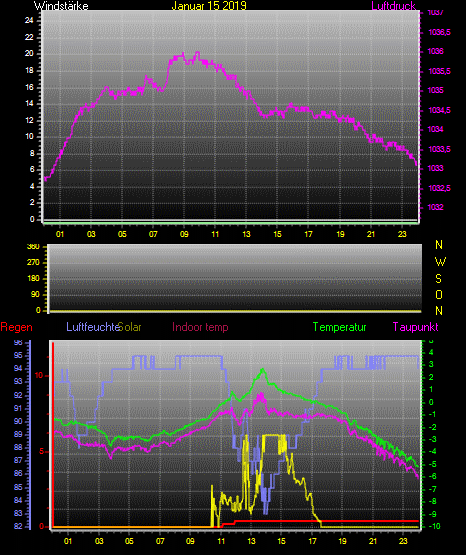The height and width of the screenshot is (555, 466).
Task: Click hour 23 on bottom chart axis
Action: pyautogui.click(x=403, y=541)
